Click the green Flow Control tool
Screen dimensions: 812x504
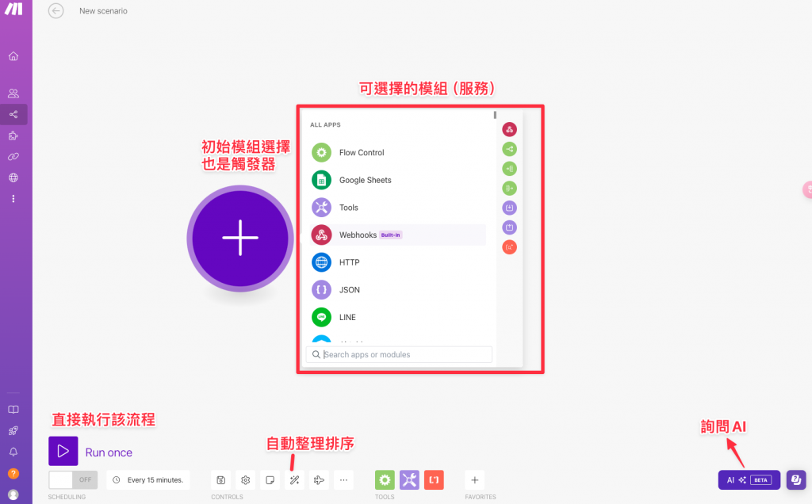point(385,480)
